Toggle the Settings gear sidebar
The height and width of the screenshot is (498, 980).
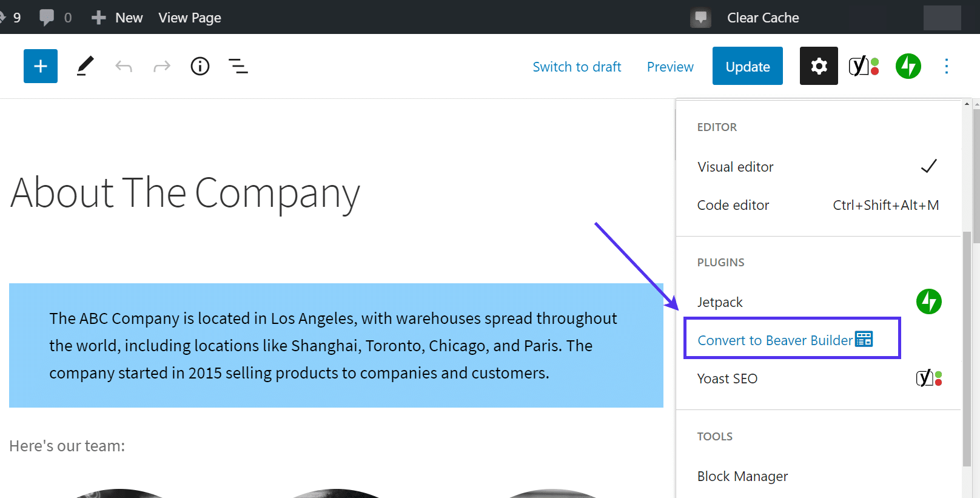pos(819,66)
